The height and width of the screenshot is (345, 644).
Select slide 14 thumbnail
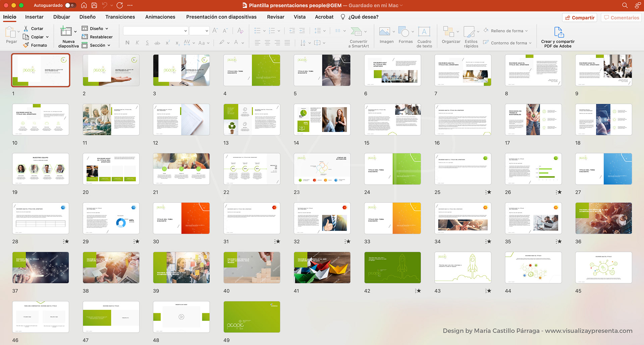coord(322,120)
